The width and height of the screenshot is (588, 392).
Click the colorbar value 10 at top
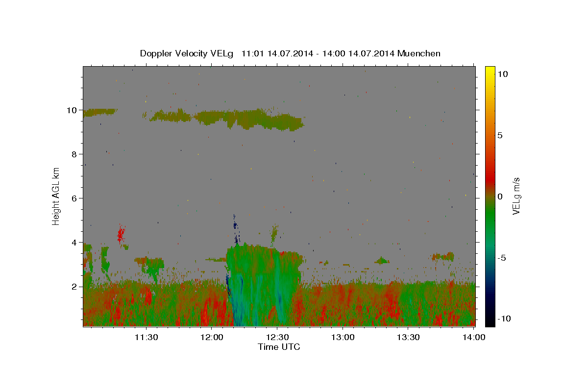point(502,74)
